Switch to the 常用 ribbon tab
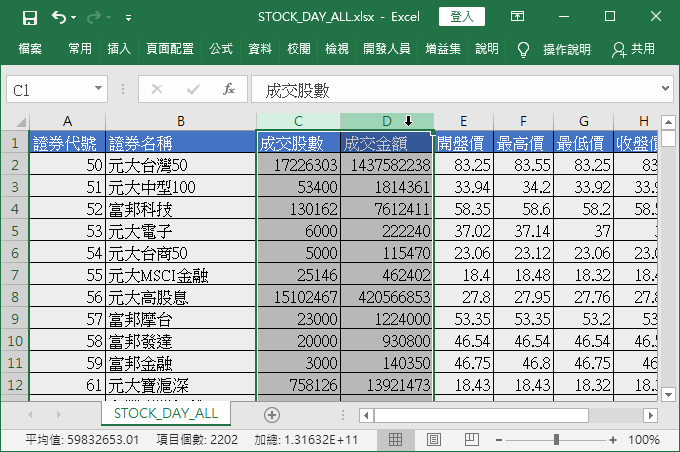The width and height of the screenshot is (680, 452). (80, 49)
